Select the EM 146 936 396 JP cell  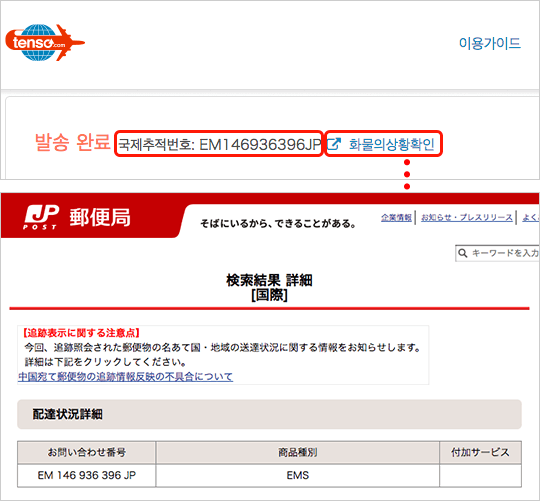pyautogui.click(x=86, y=475)
